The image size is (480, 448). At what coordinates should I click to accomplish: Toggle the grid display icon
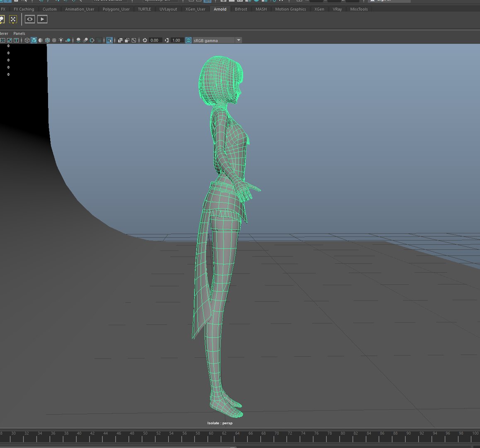(2, 40)
